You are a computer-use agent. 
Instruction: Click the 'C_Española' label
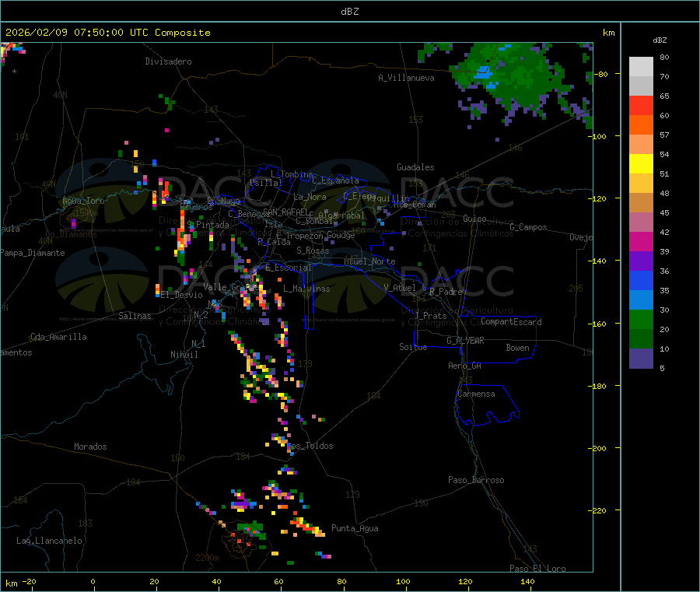coord(335,180)
